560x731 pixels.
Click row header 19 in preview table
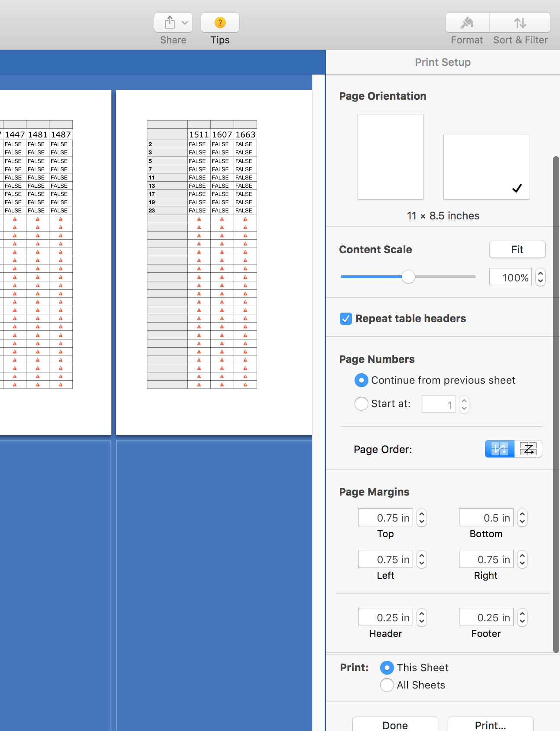click(x=167, y=202)
